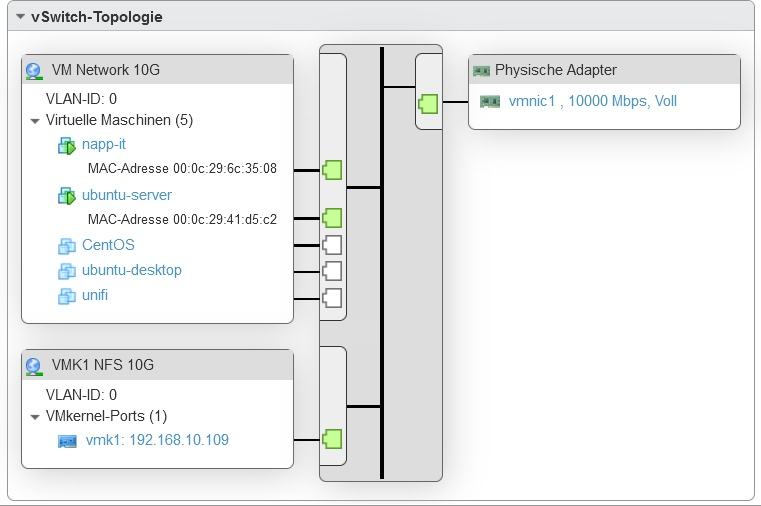Viewport: 761px width, 506px height.
Task: Collapse the vSwitch-Topologie panel arrow
Action: (x=20, y=17)
